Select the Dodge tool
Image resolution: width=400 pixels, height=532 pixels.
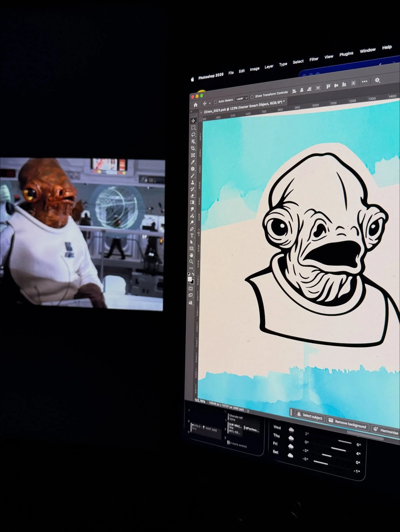click(x=192, y=222)
